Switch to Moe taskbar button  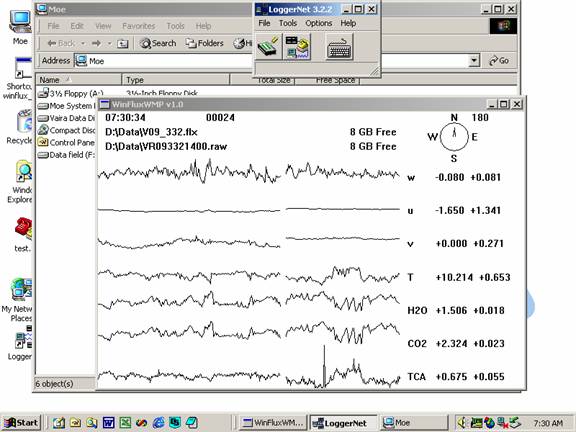point(414,423)
